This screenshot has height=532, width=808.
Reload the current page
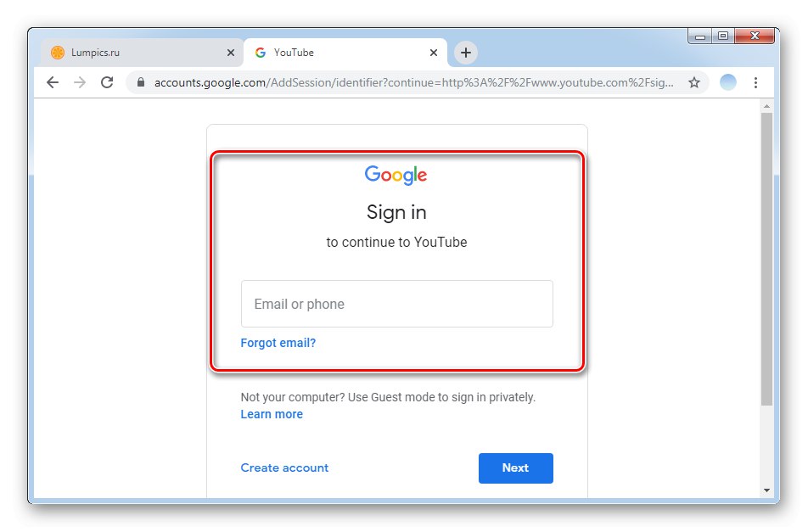tap(106, 82)
